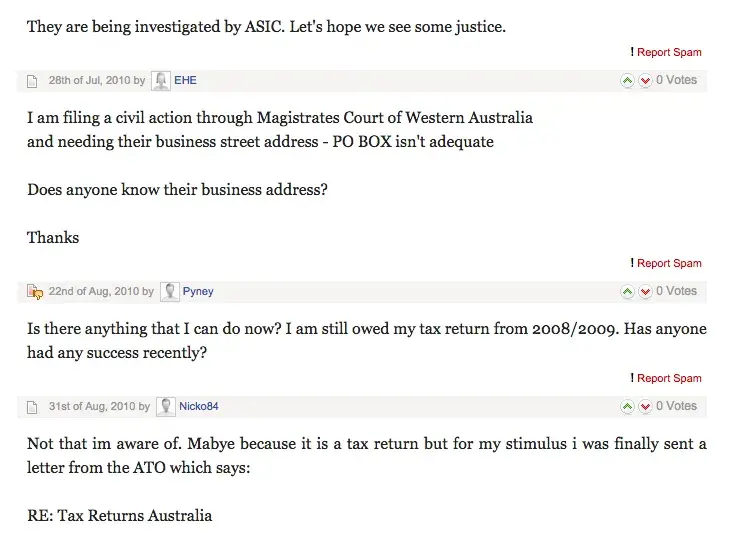
Task: Visit the Nicko84 user profile link
Action: 200,407
